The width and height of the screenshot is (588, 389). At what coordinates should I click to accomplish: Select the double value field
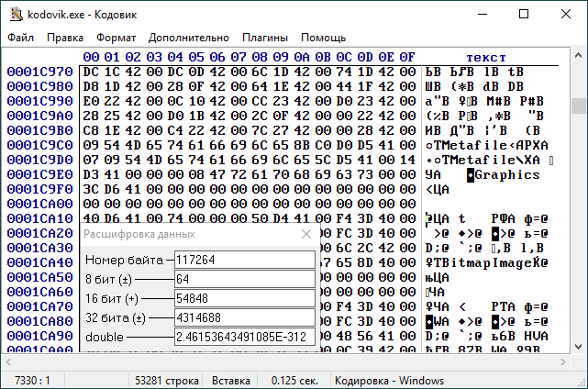(x=243, y=337)
